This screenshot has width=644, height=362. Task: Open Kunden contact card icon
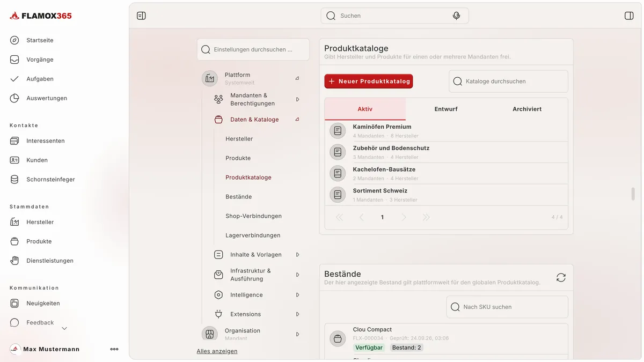coord(14,160)
